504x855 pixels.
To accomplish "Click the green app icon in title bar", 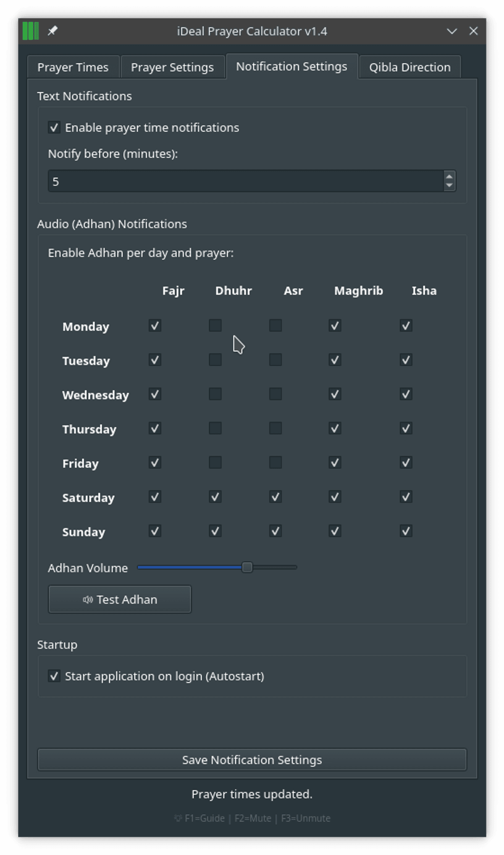I will point(31,31).
